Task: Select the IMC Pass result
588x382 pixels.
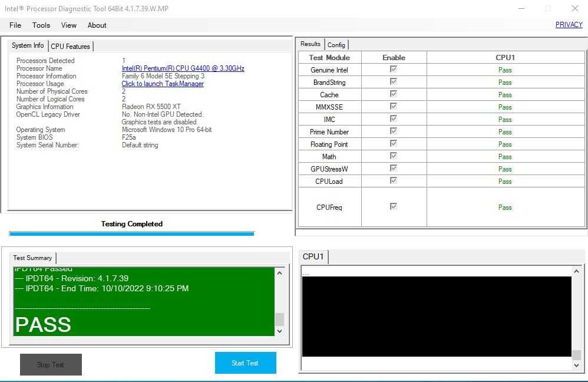Action: point(505,120)
